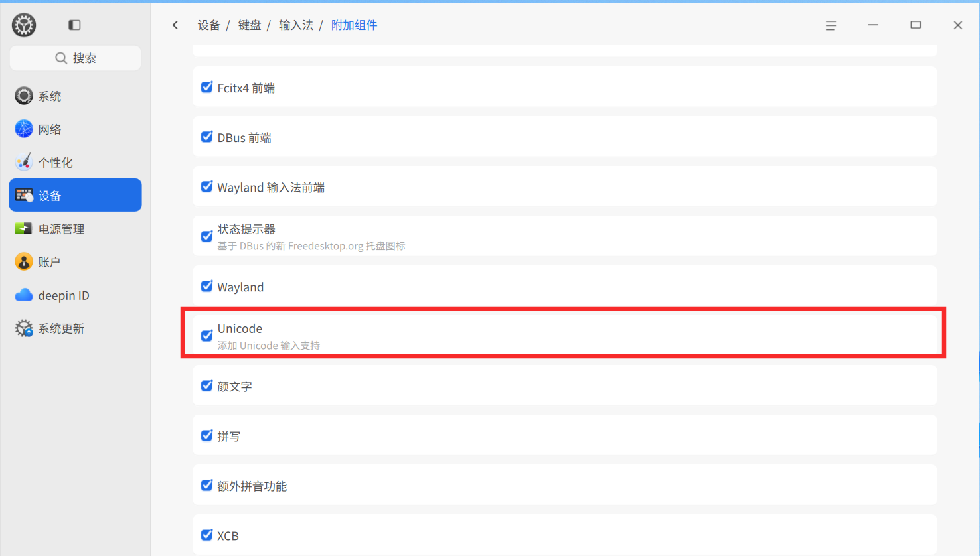Toggle the Unicode addon checkbox
This screenshot has height=556, width=980.
(206, 336)
